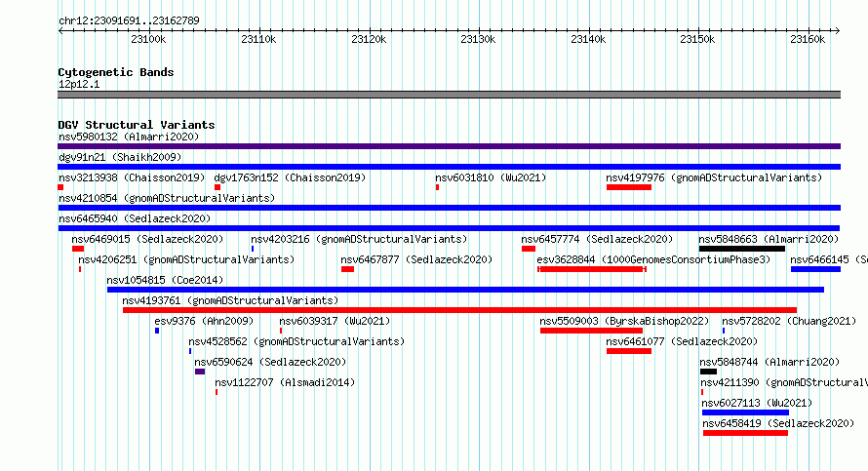This screenshot has width=868, height=471.
Task: Open the nsv6466145 variant label
Action: pos(829,259)
